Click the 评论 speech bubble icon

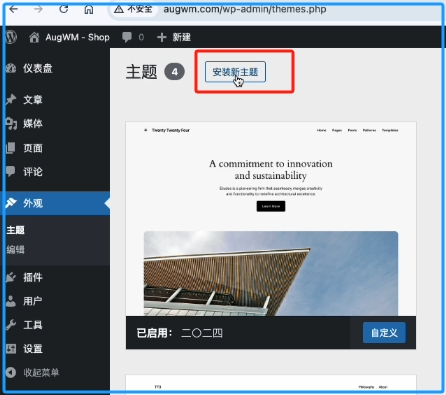[11, 172]
